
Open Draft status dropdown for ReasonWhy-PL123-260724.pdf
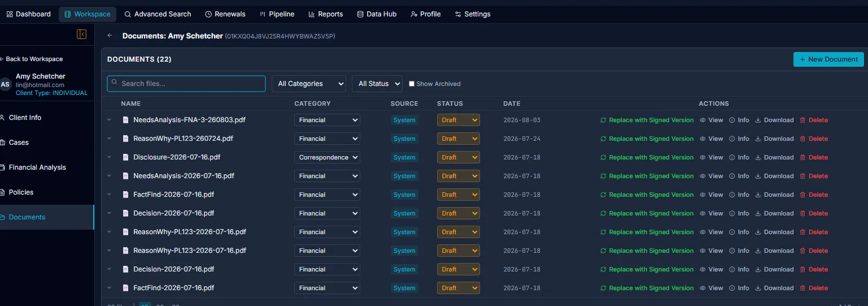coord(458,139)
